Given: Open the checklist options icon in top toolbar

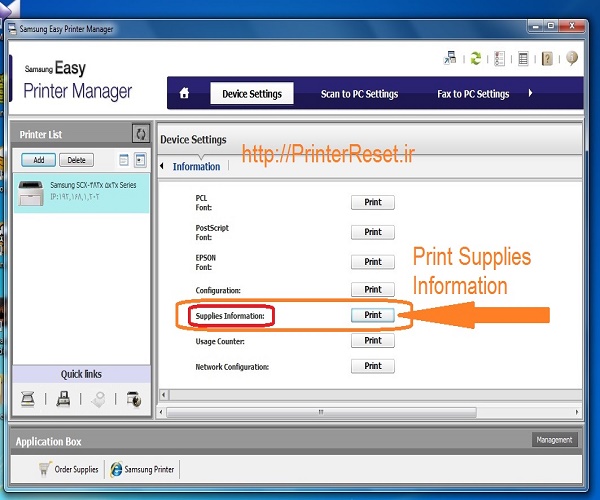Looking at the screenshot, I should (x=499, y=59).
